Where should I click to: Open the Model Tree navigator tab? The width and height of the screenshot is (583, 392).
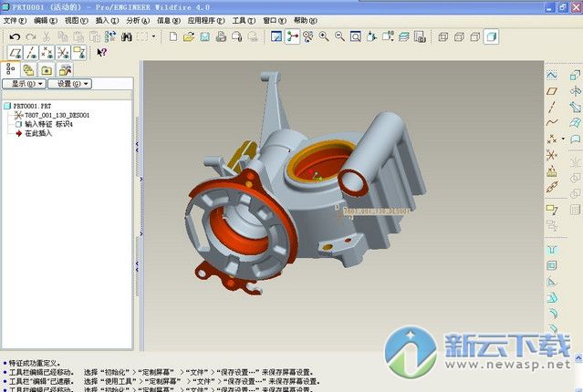coord(10,69)
